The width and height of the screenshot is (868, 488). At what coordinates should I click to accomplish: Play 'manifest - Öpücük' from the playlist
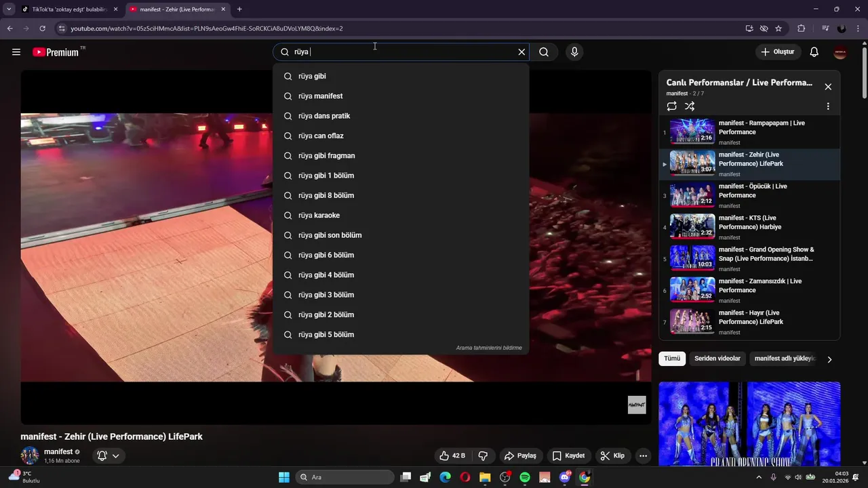pos(749,195)
